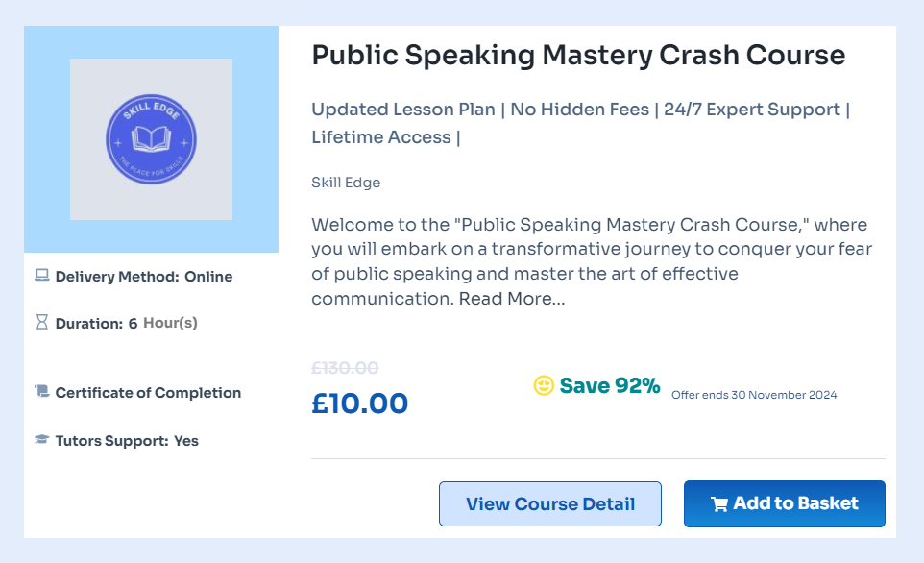The image size is (924, 563).
Task: Click the View Course Detail button
Action: (550, 503)
